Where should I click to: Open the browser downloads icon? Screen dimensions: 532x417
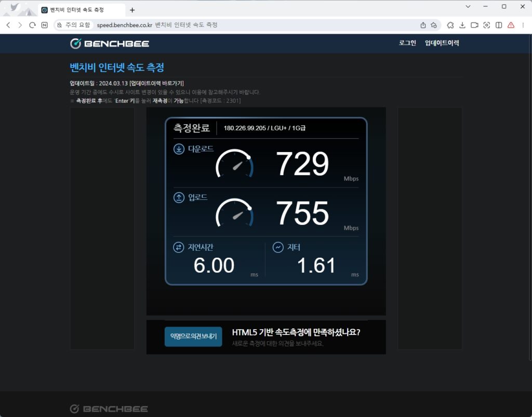coord(462,25)
